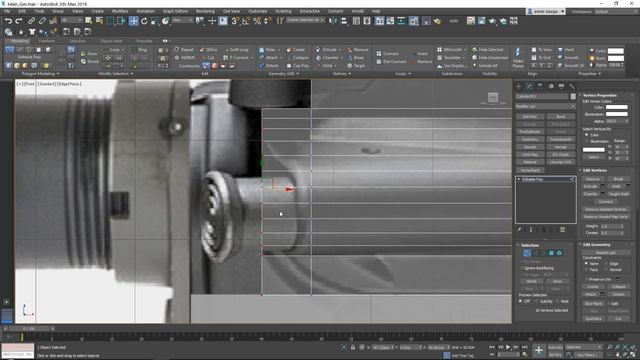Expand the Modify Selection panel arrow
640x360 pixels.
(132, 74)
